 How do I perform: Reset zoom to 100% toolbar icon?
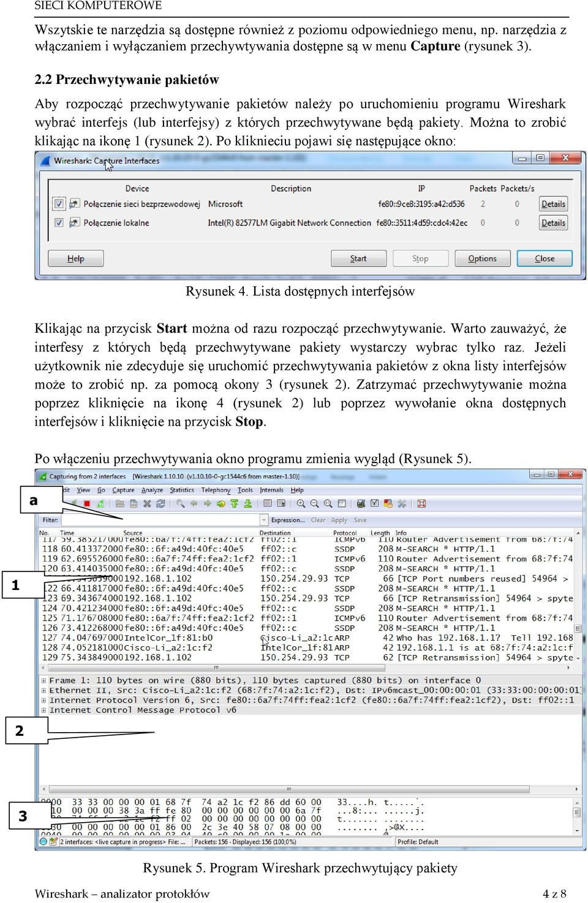point(328,504)
